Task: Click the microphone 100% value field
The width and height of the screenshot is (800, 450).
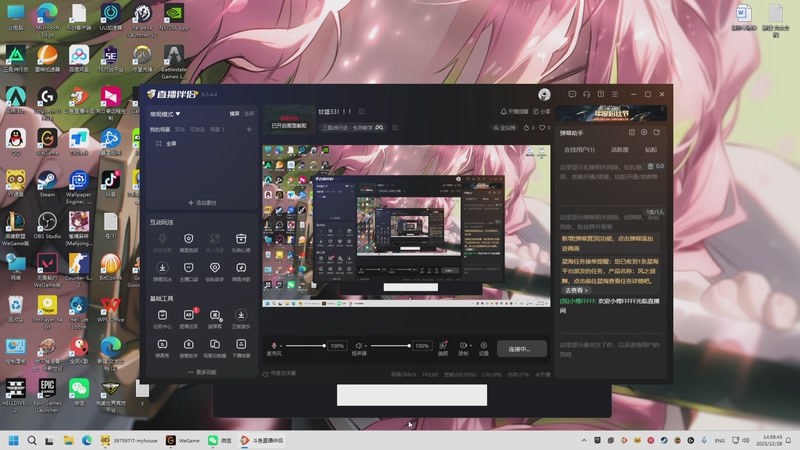Action: [337, 346]
